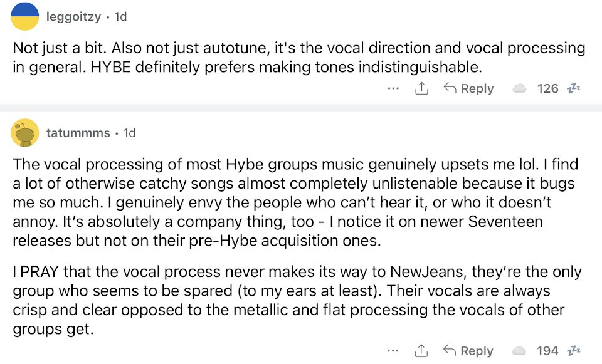Click leggoitzy's blue and yellow flag avatar
Image resolution: width=602 pixels, height=364 pixels.
(26, 17)
